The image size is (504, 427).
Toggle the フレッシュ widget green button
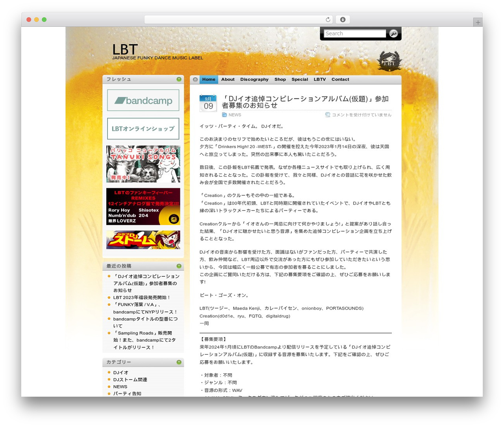[x=179, y=79]
